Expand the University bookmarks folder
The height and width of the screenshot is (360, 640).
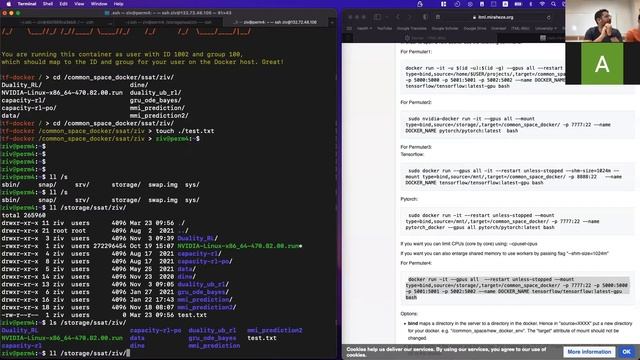546,29
